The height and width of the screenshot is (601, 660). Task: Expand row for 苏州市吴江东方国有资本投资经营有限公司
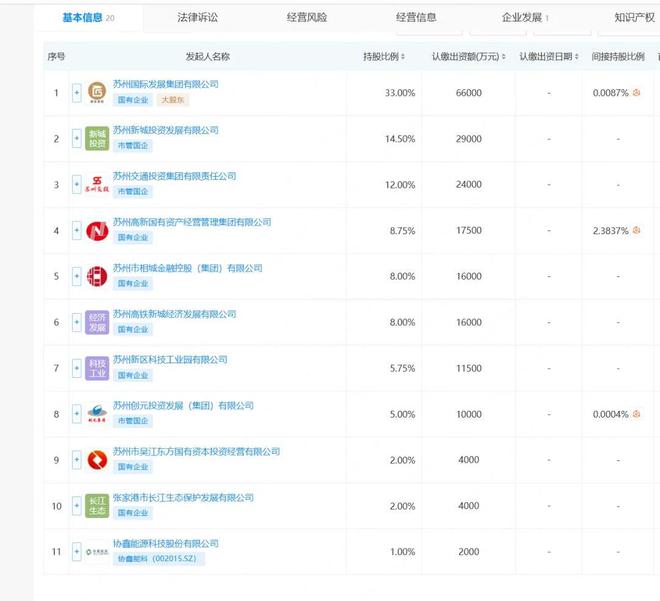point(77,460)
